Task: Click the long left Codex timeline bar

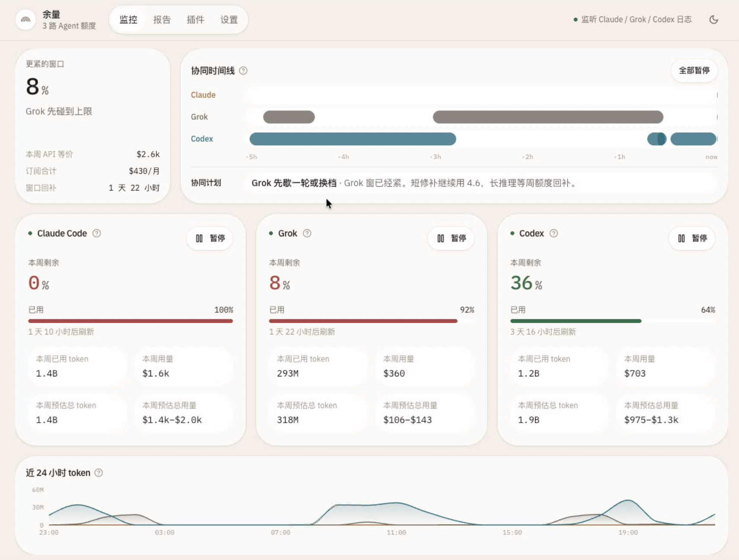Action: [x=353, y=139]
